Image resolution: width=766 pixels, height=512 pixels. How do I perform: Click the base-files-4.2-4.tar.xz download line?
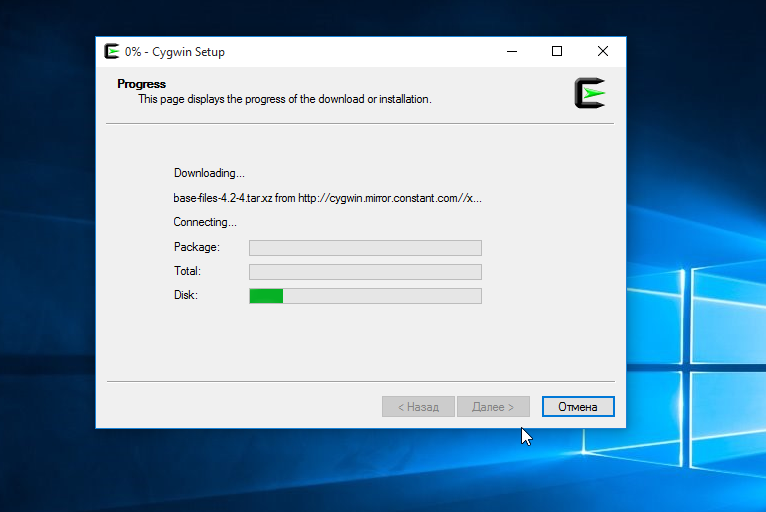coord(327,198)
